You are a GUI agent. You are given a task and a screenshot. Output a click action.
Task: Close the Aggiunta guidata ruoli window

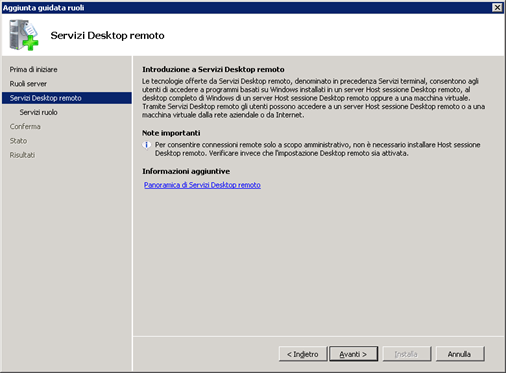497,7
